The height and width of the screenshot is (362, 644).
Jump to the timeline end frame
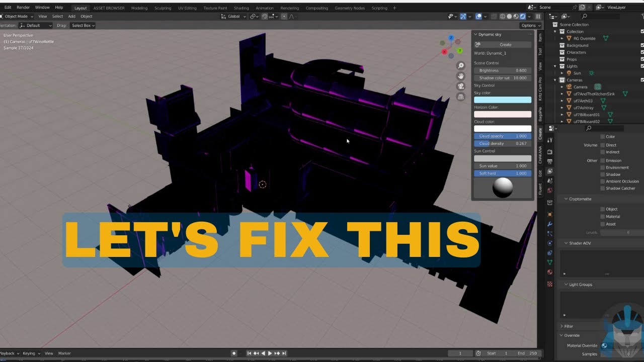284,353
